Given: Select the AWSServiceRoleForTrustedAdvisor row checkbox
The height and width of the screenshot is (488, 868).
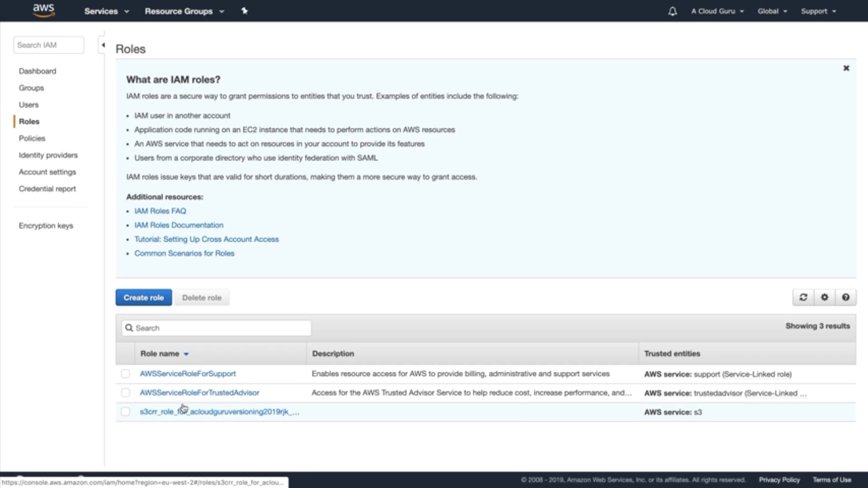Looking at the screenshot, I should (x=125, y=393).
